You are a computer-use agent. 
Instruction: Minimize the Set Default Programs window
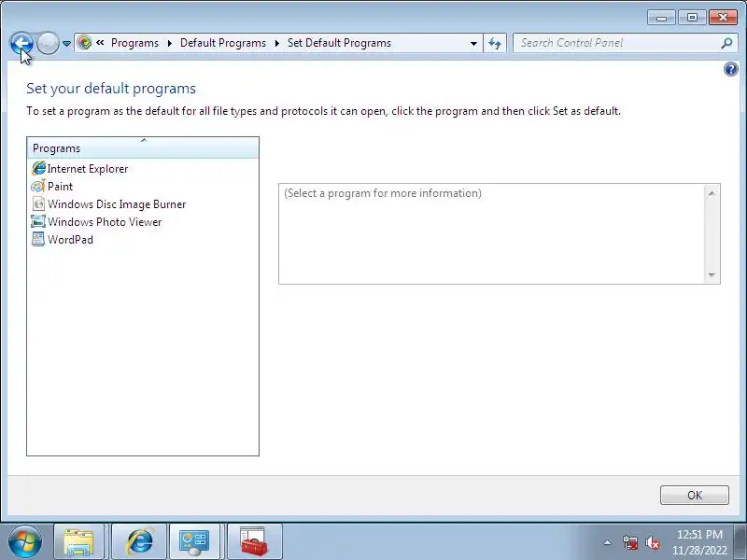click(x=661, y=18)
